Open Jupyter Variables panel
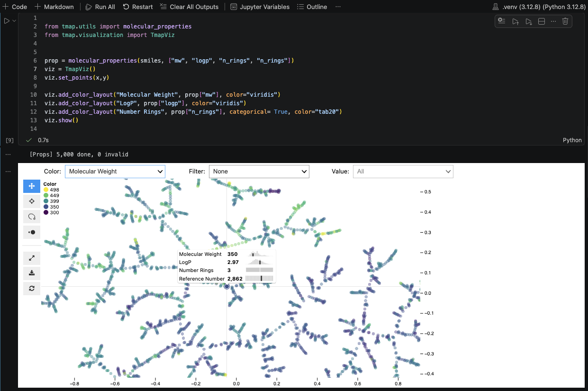This screenshot has height=391, width=588. pyautogui.click(x=260, y=7)
